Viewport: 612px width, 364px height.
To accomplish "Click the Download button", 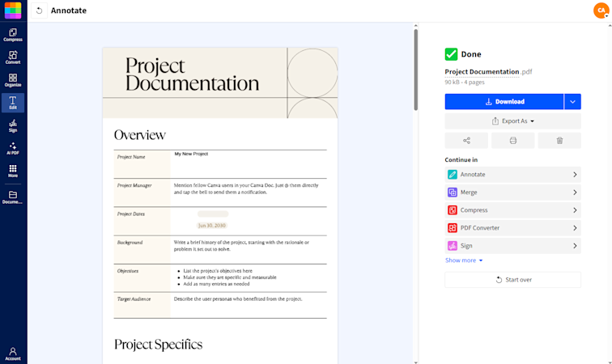I will click(x=504, y=101).
